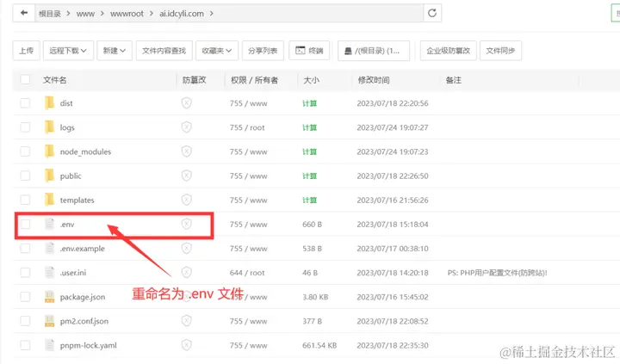
Task: Toggle tamper-proof shield for .env
Action: [186, 224]
